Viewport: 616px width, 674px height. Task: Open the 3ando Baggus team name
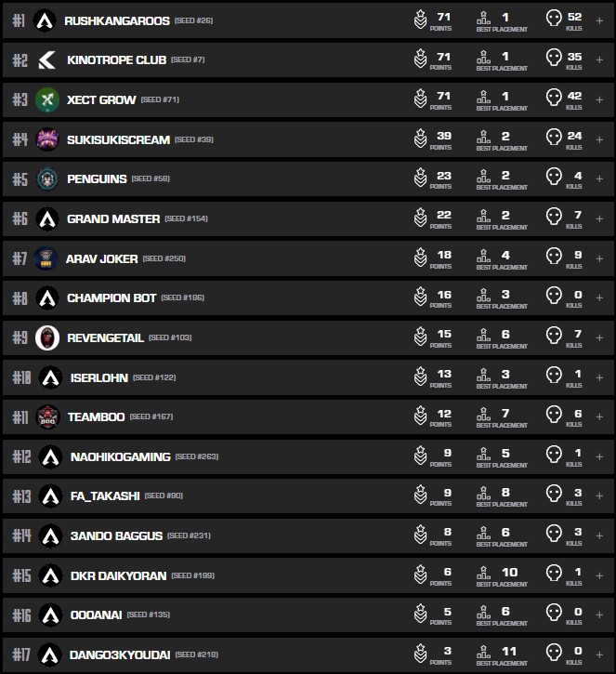point(116,535)
